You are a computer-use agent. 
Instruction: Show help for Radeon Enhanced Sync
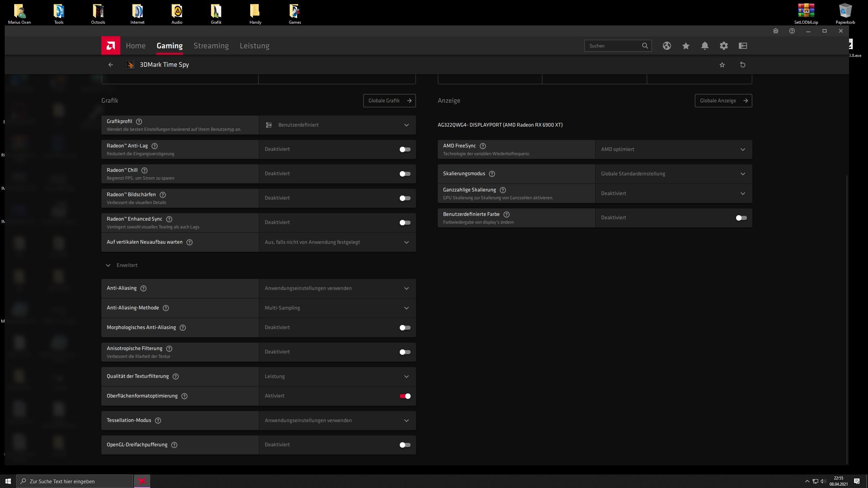click(169, 219)
